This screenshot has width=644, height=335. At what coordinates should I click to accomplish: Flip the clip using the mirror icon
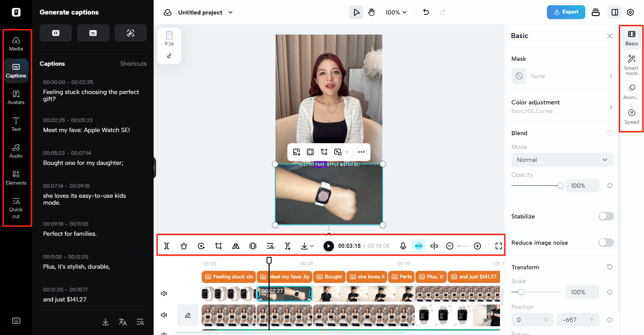pyautogui.click(x=236, y=246)
